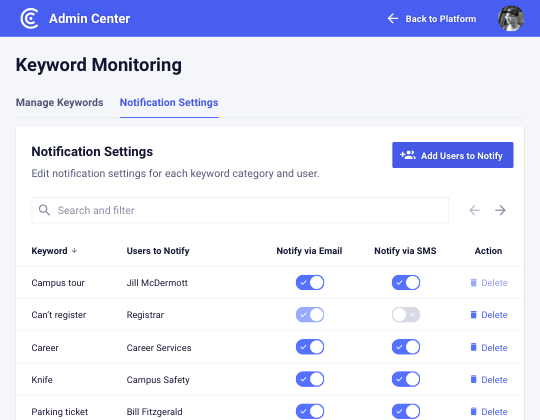Screen dimensions: 540x420
Task: Delete the Parking ticket row
Action: tap(489, 412)
